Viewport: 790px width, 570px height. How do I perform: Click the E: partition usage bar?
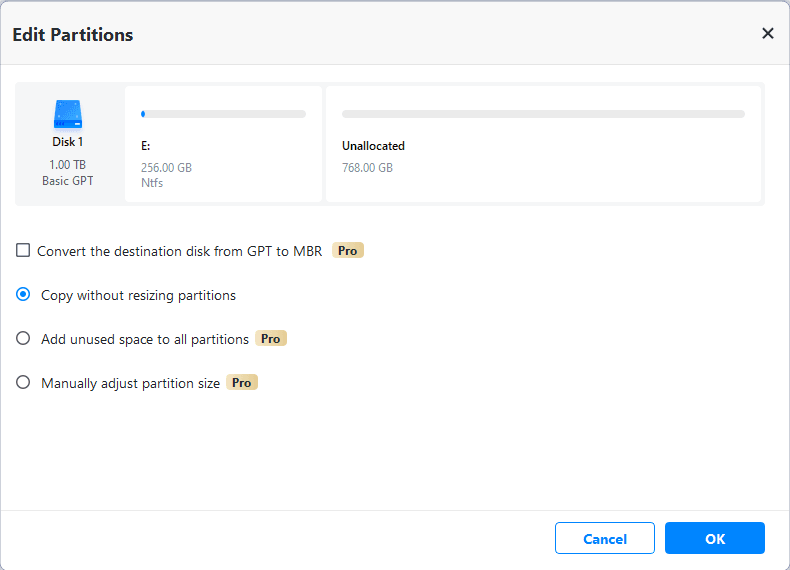(223, 114)
